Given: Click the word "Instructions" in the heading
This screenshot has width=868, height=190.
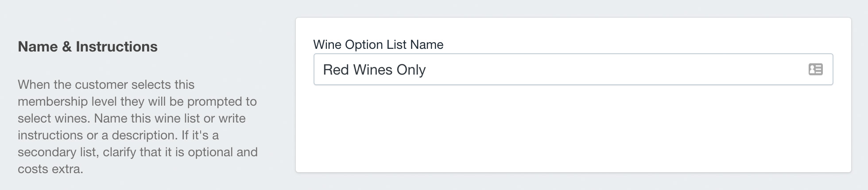Looking at the screenshot, I should (116, 47).
